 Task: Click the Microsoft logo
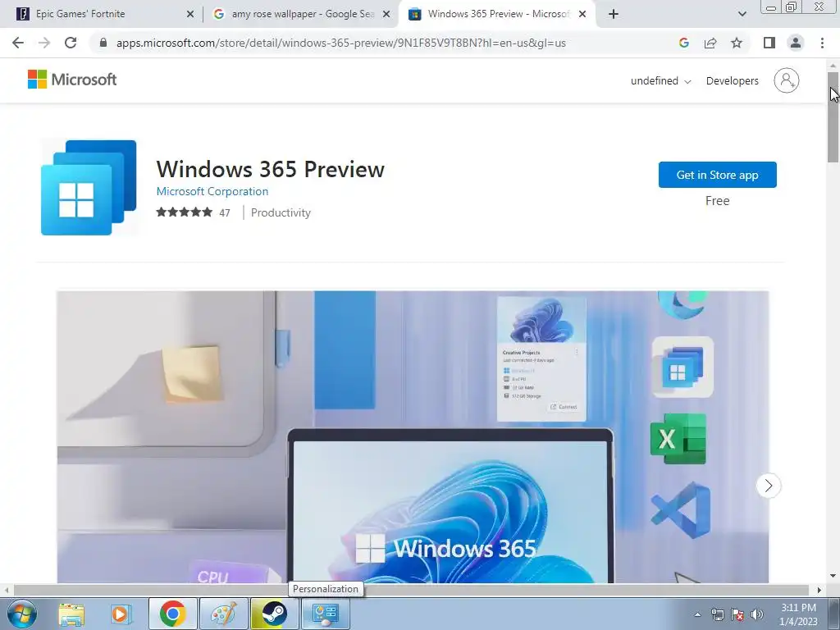coord(72,80)
